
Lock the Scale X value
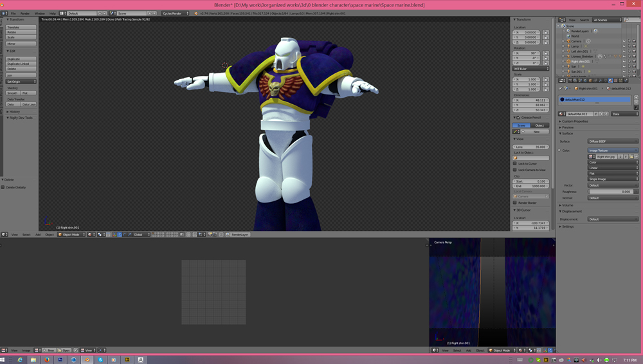pos(546,79)
